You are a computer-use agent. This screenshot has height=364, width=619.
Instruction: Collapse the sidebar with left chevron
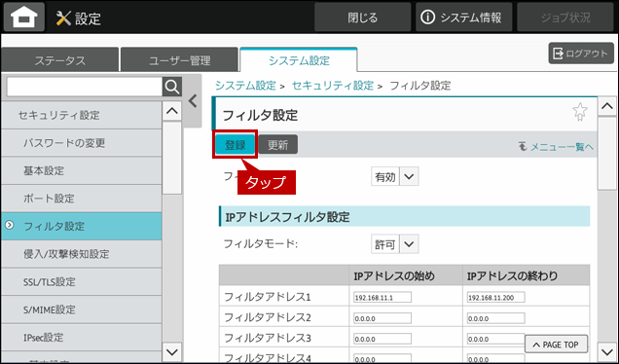tap(193, 101)
